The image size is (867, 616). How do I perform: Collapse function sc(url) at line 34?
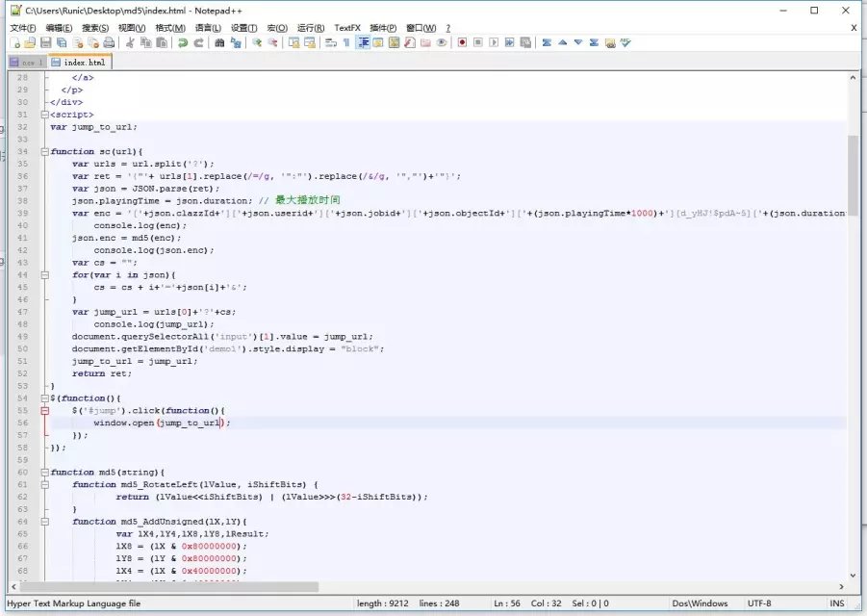coord(45,151)
